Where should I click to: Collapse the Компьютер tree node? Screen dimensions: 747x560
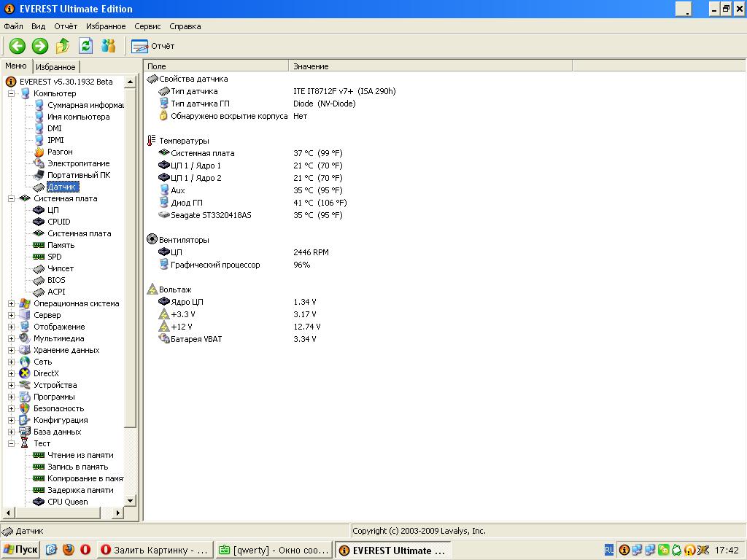[x=12, y=94]
